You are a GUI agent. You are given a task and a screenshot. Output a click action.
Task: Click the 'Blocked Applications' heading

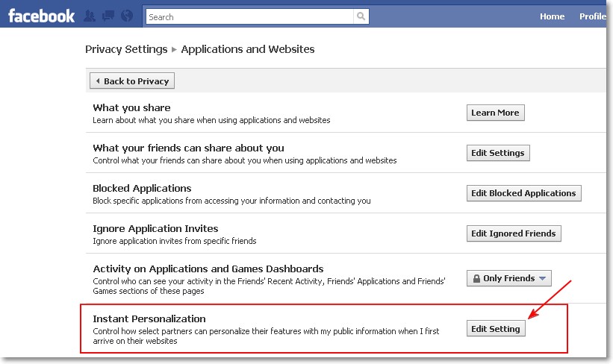pos(142,188)
